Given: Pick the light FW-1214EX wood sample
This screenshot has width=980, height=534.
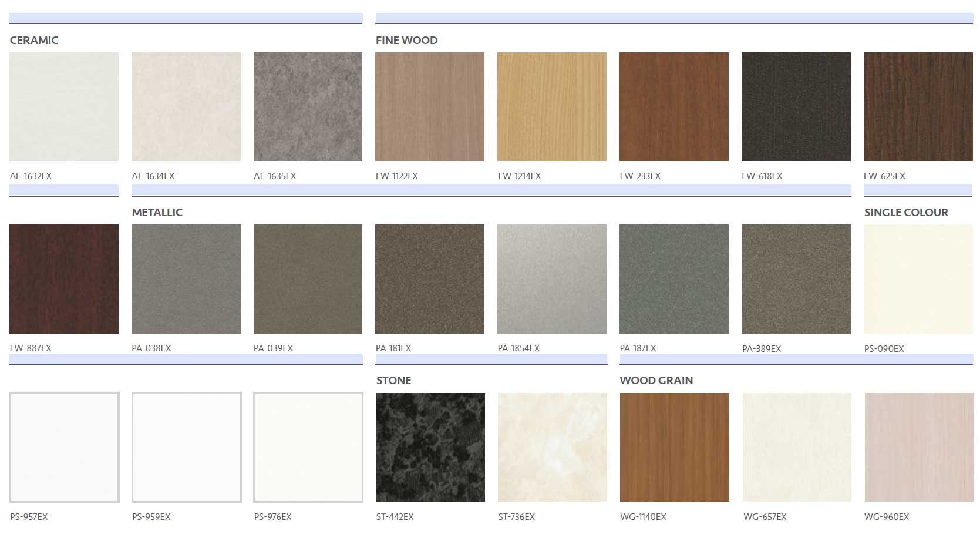Looking at the screenshot, I should [x=552, y=106].
